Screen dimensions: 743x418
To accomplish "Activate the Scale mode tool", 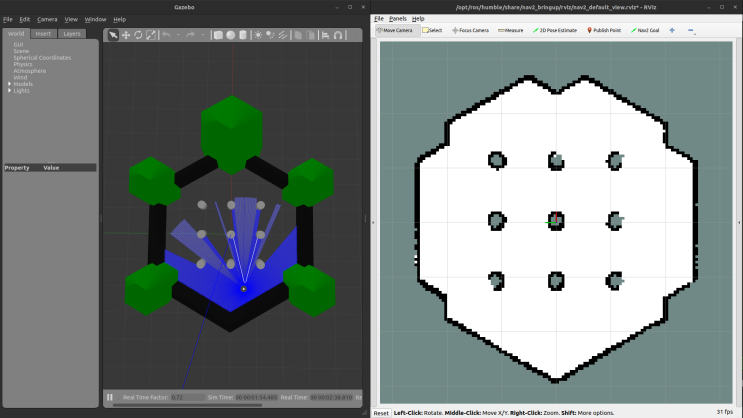I will pos(151,35).
